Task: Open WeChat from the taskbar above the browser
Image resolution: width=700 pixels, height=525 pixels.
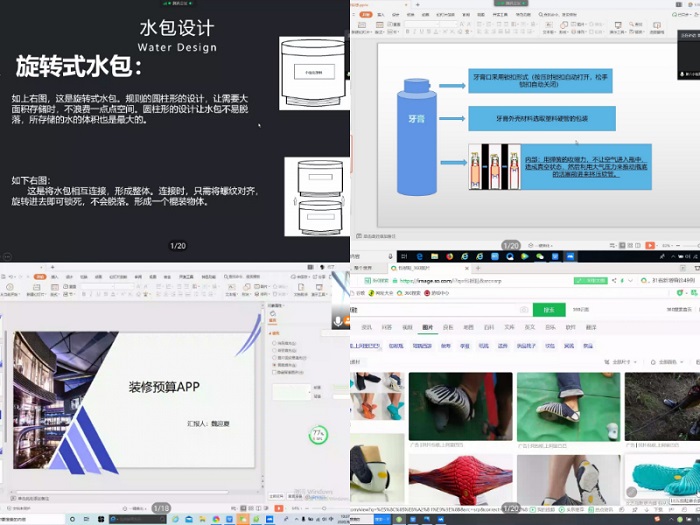Action: click(539, 257)
